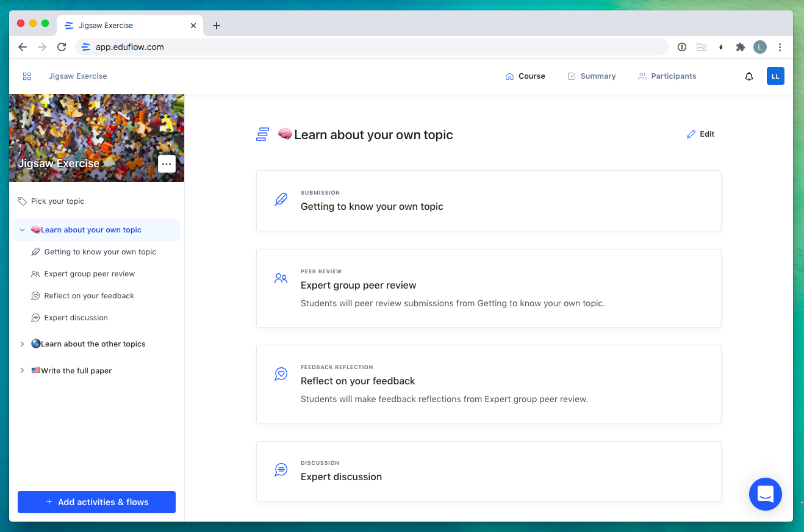
Task: Open the Intercom chat launcher
Action: (766, 494)
